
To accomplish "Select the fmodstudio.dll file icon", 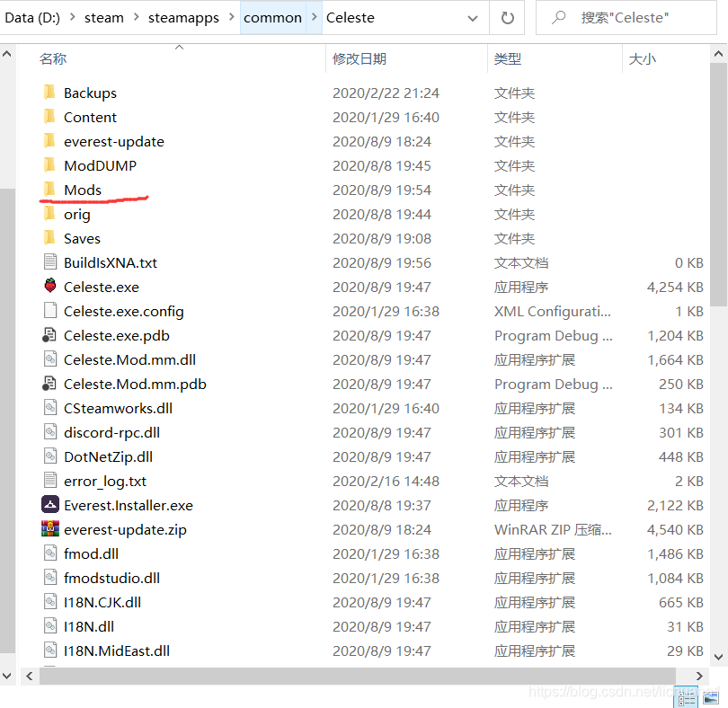I will [x=50, y=577].
